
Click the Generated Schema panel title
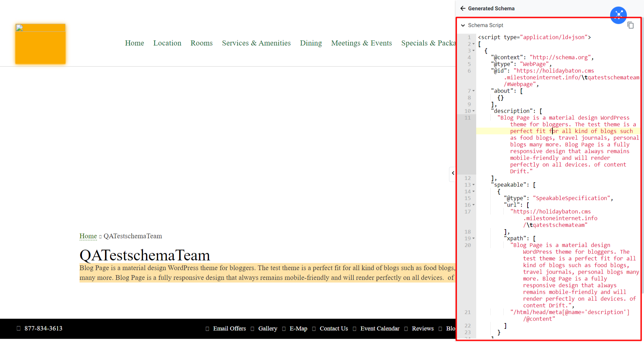[x=491, y=8]
